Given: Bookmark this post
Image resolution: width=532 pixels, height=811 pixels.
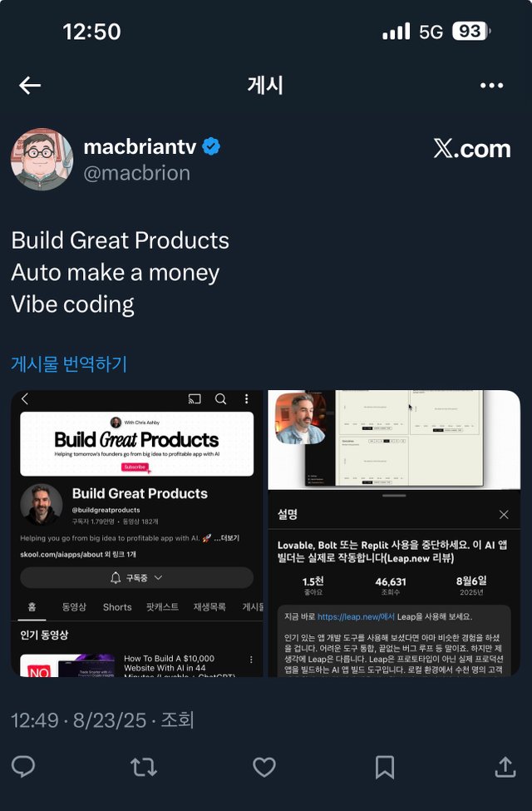Looking at the screenshot, I should [x=385, y=767].
